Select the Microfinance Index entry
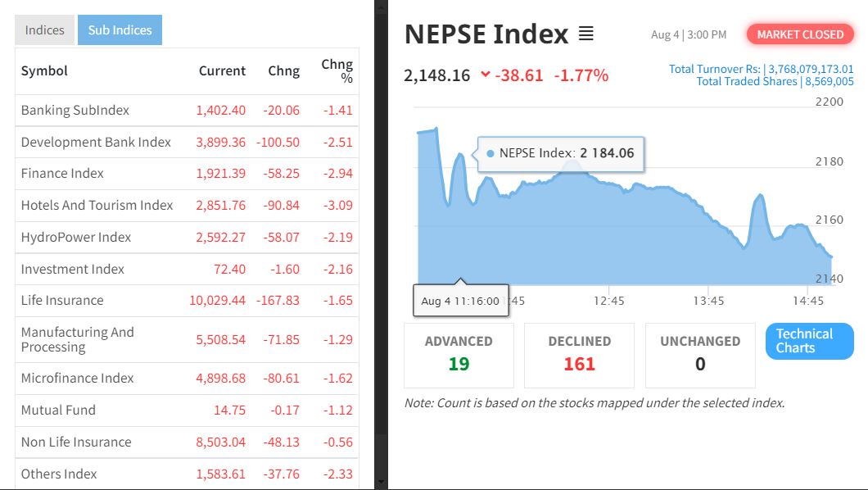Viewport: 868px width, 490px height. [77, 378]
